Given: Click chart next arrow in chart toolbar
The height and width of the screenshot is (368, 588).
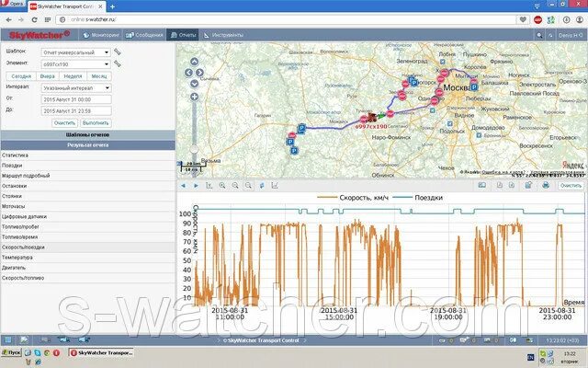Looking at the screenshot, I should pos(196,186).
